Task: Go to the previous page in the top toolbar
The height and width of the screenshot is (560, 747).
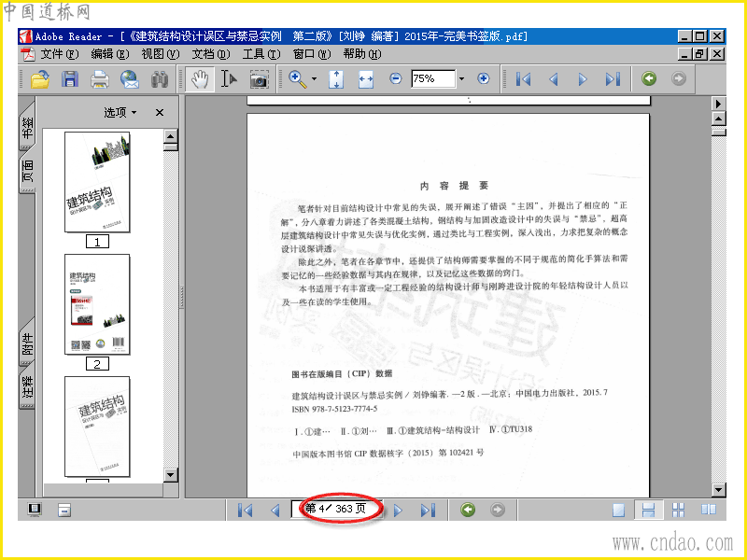Action: (553, 79)
